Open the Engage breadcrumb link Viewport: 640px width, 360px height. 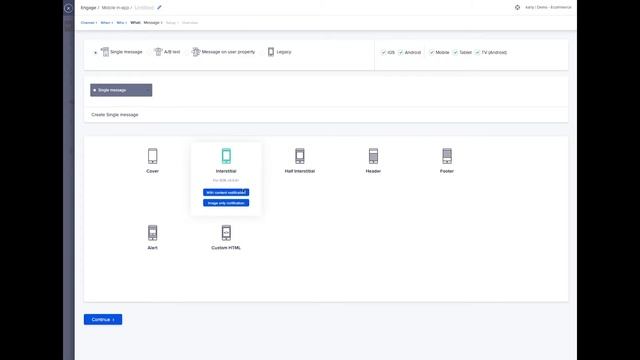tap(88, 8)
